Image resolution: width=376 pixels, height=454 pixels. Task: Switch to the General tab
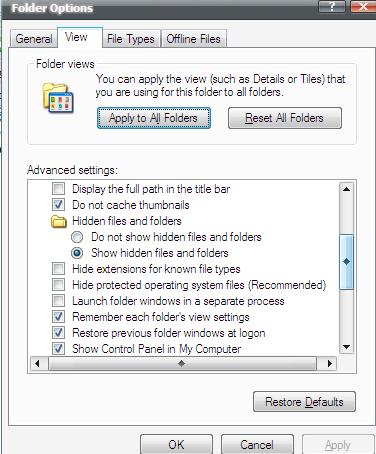[34, 39]
